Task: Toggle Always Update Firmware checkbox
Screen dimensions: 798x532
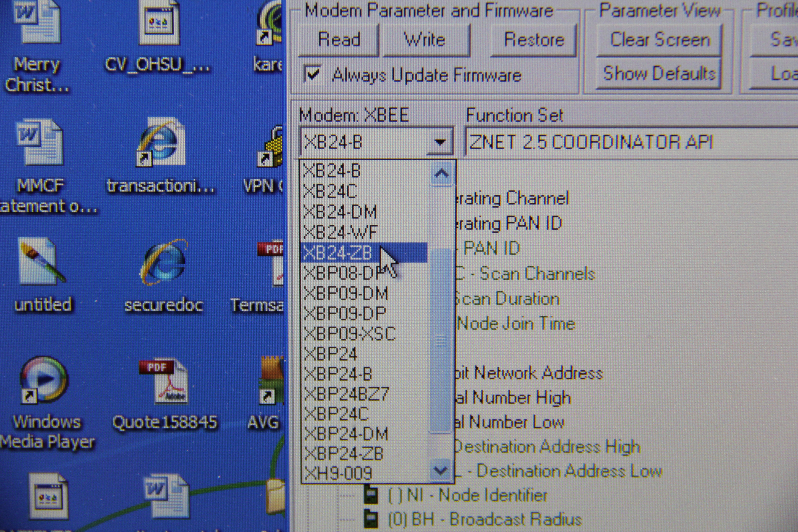Action: 312,74
